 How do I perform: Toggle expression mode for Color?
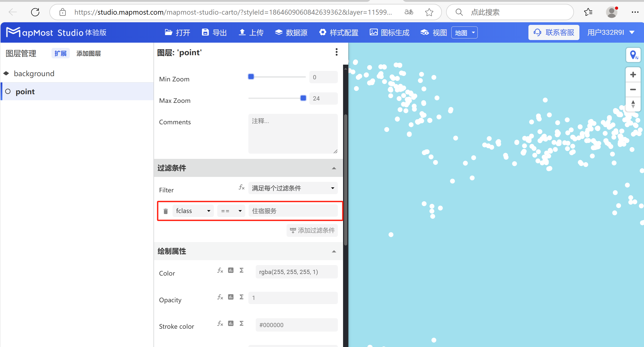coord(220,270)
